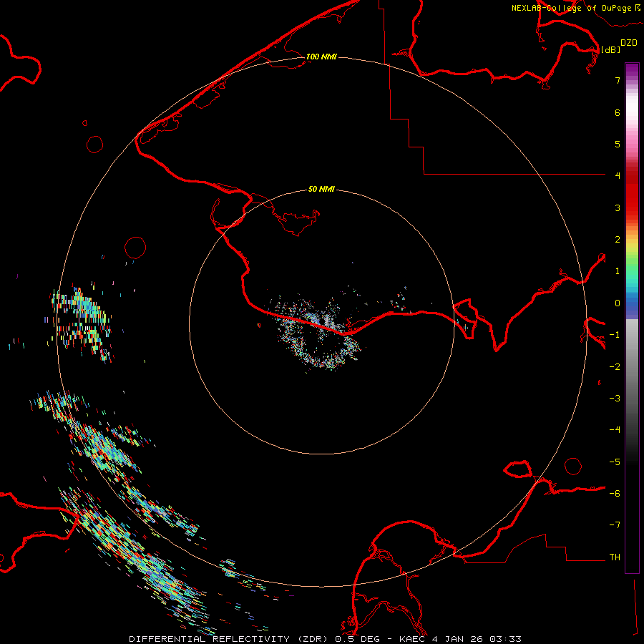Click the -1 tick label on color scale
The width and height of the screenshot is (644, 644).
pyautogui.click(x=615, y=335)
